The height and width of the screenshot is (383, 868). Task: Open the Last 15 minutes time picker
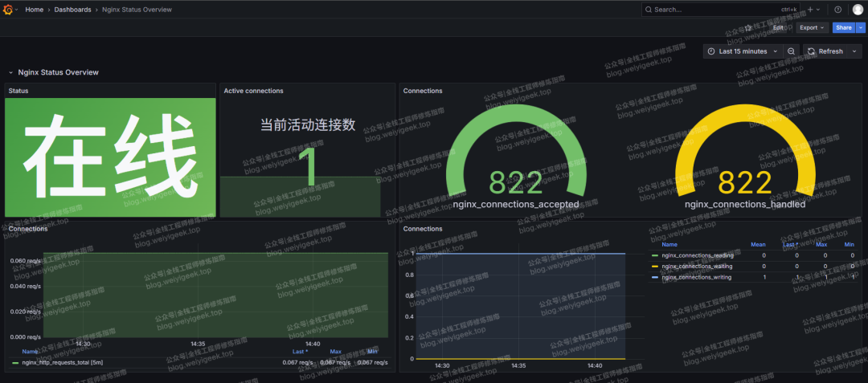[x=743, y=51]
